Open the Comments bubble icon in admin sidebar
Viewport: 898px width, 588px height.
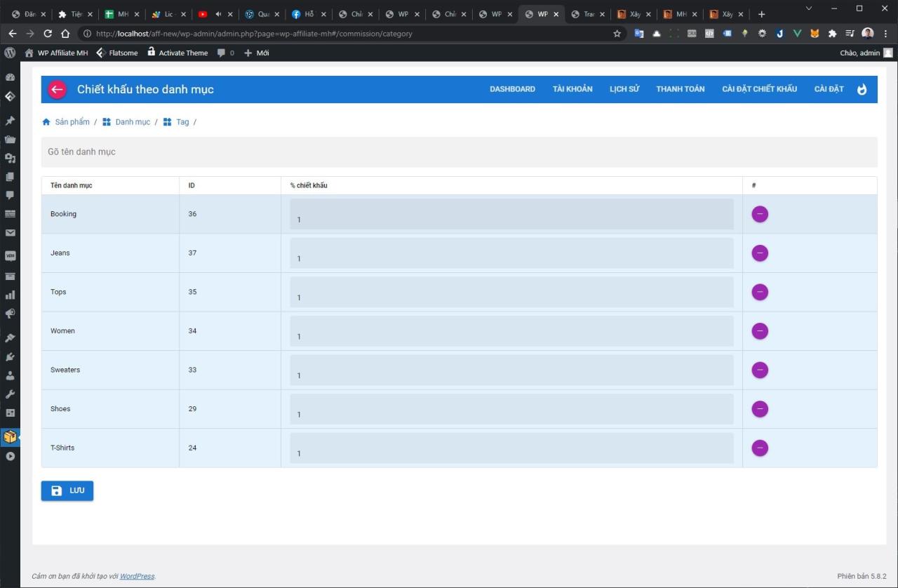click(11, 195)
